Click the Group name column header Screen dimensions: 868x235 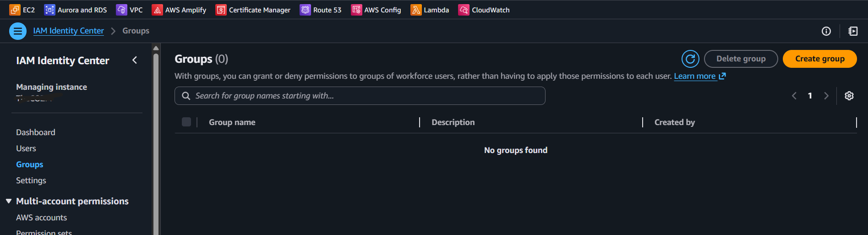click(x=232, y=122)
